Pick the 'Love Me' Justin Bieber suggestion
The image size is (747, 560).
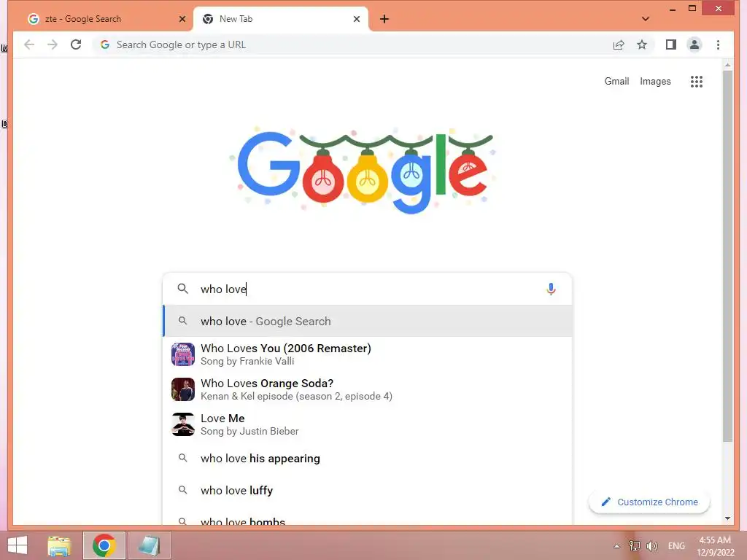(368, 424)
